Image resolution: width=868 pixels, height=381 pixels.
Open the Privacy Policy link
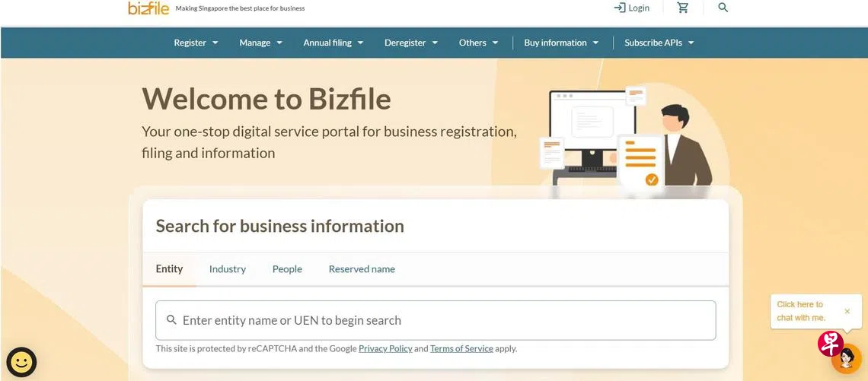[385, 348]
